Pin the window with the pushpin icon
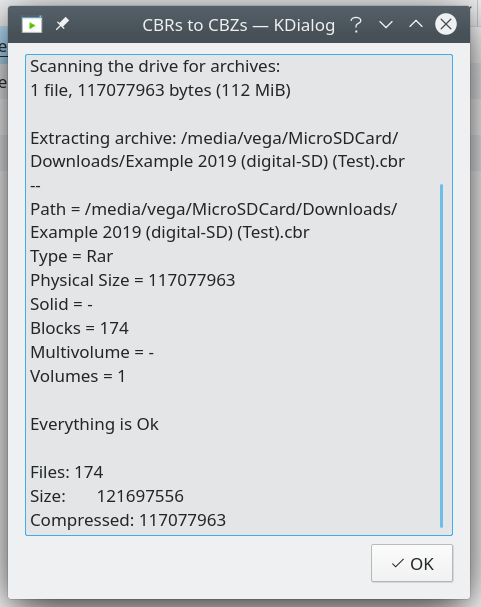481x607 pixels. [62, 25]
